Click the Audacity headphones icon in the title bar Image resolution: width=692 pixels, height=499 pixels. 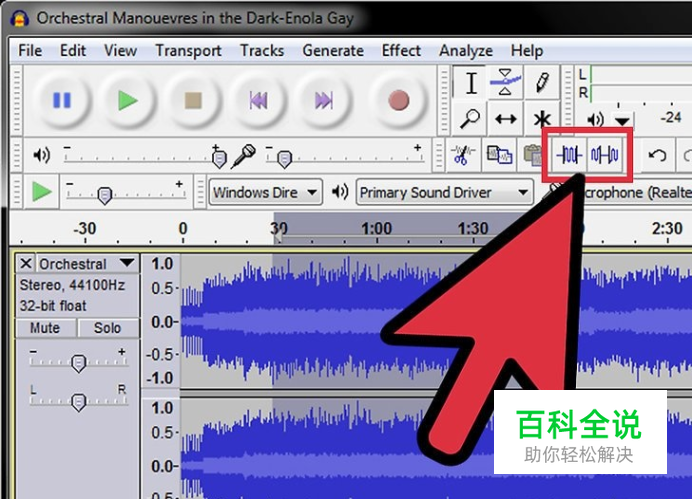pos(19,19)
